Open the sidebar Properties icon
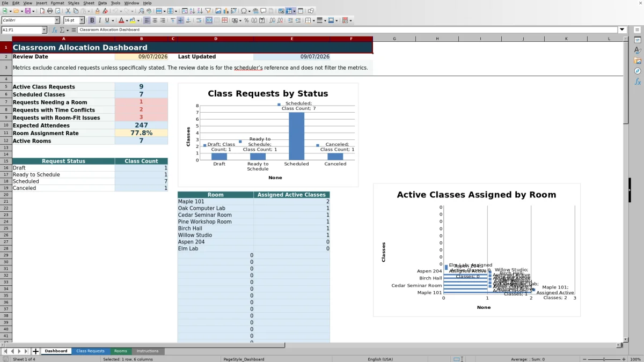Viewport: 644px width, 362px height. (638, 40)
